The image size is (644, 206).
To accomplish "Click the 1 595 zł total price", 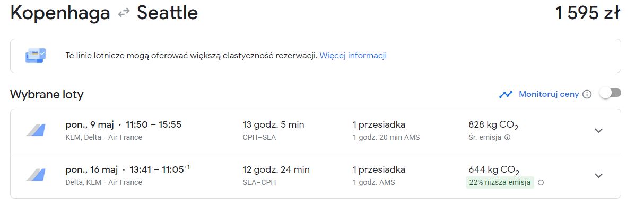I will [x=587, y=13].
